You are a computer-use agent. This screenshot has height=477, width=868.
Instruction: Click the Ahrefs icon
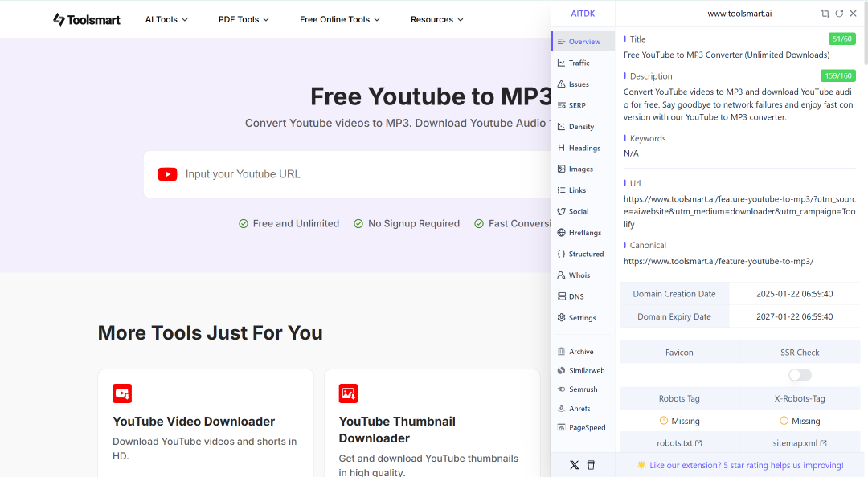tap(561, 409)
